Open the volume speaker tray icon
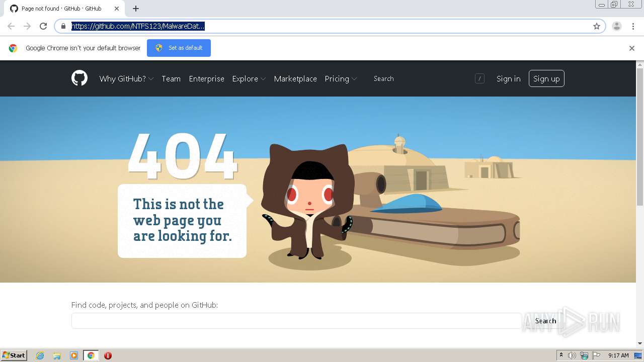This screenshot has height=362, width=644. coord(572,355)
